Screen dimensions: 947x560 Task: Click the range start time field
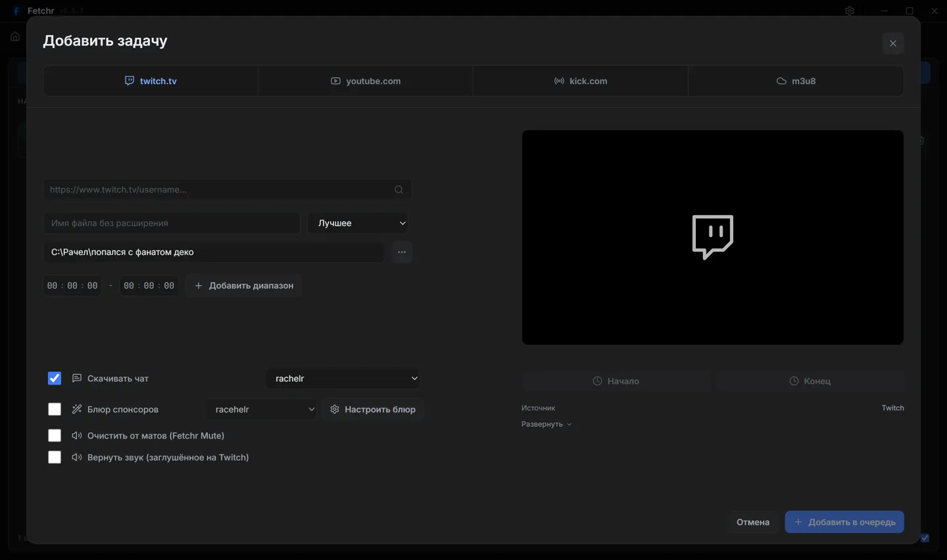coord(72,285)
